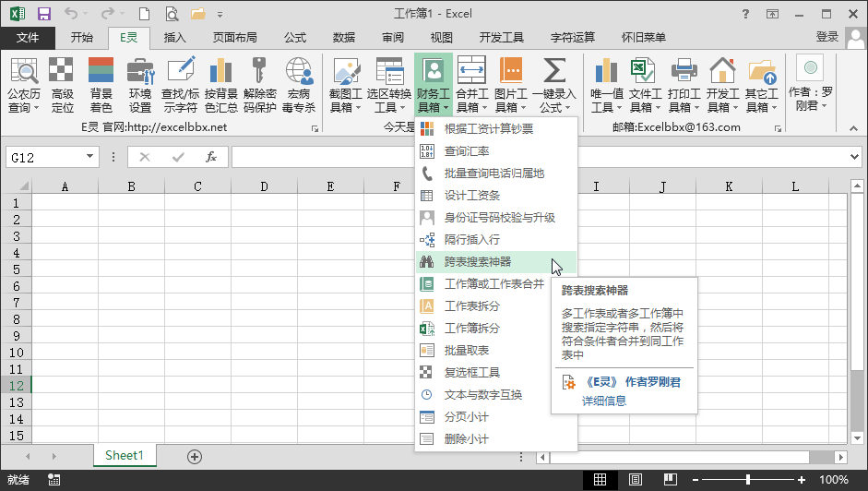This screenshot has height=491, width=868.
Task: Open the 其它工具箱 folder toolbox
Action: [x=762, y=85]
